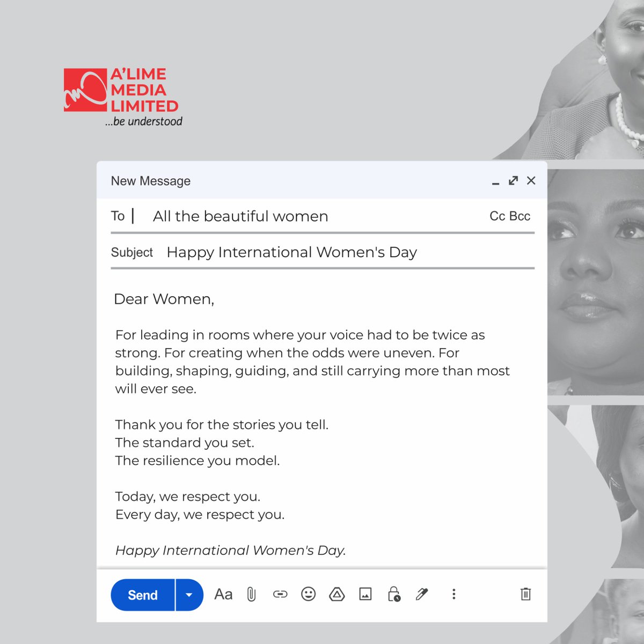Click the 'The standard you set.' line
The image size is (644, 644).
click(185, 443)
